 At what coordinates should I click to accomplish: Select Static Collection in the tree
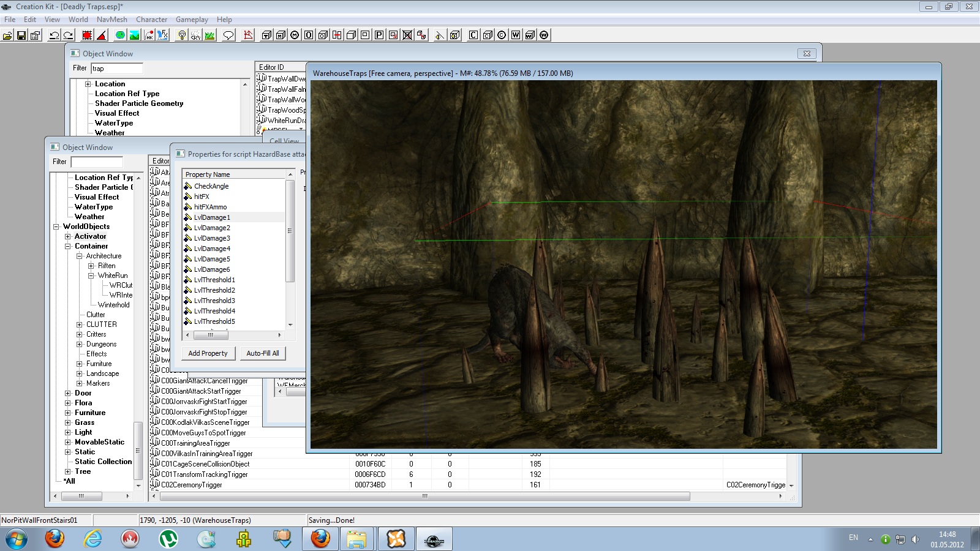(103, 462)
